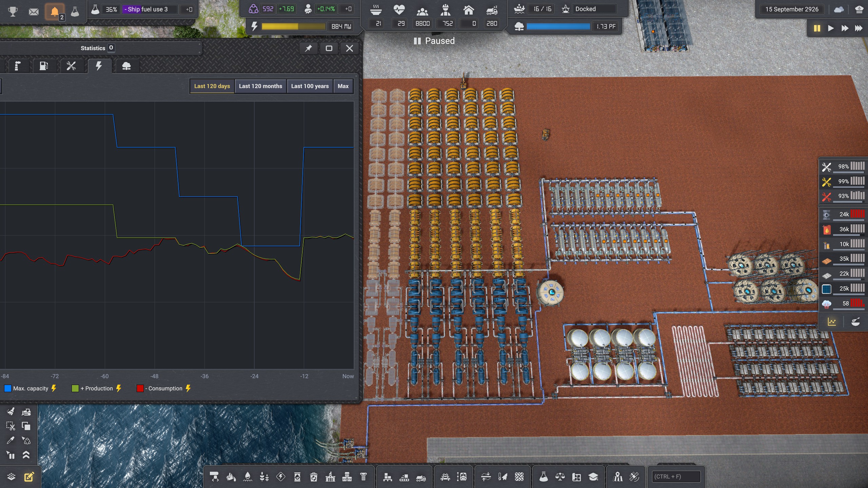Open the rail tracks build menu

click(445, 477)
